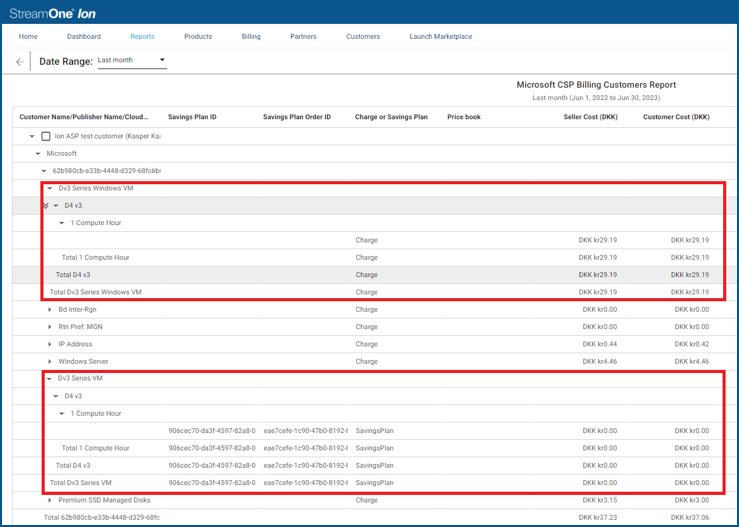Open the Products menu

(198, 36)
